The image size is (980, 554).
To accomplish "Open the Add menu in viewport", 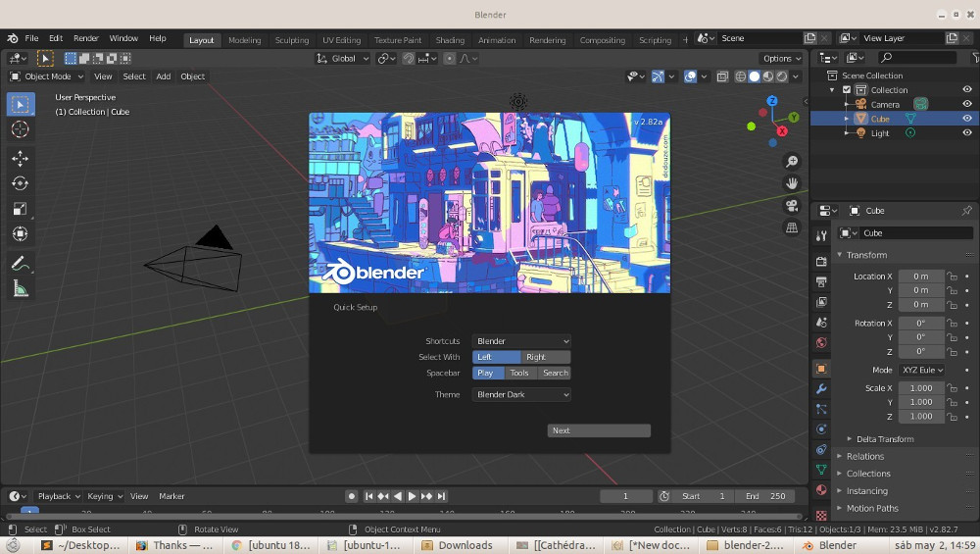I will click(x=163, y=76).
